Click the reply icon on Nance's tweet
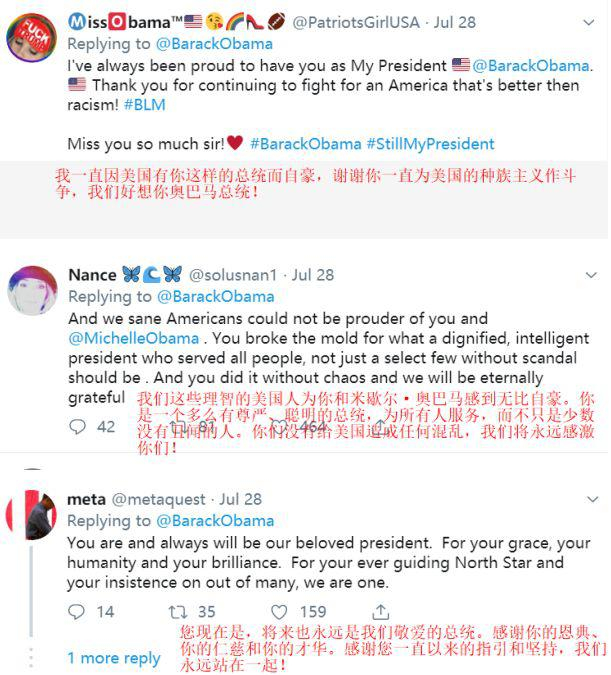 [x=78, y=427]
